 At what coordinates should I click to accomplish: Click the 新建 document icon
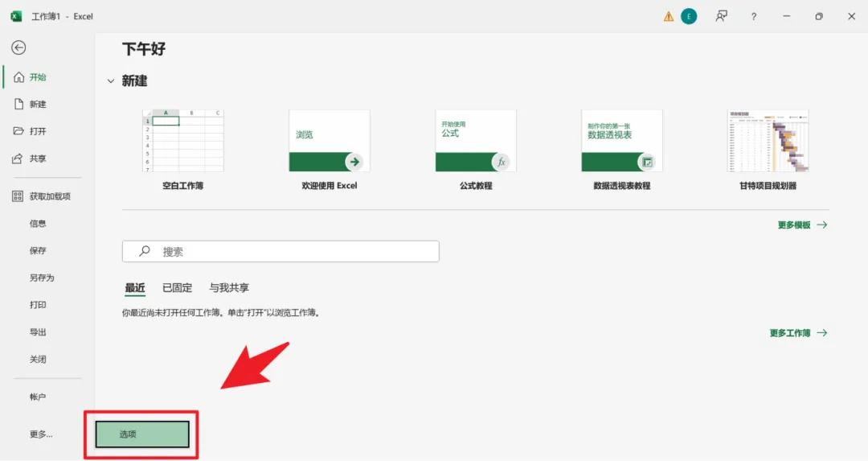click(x=18, y=104)
